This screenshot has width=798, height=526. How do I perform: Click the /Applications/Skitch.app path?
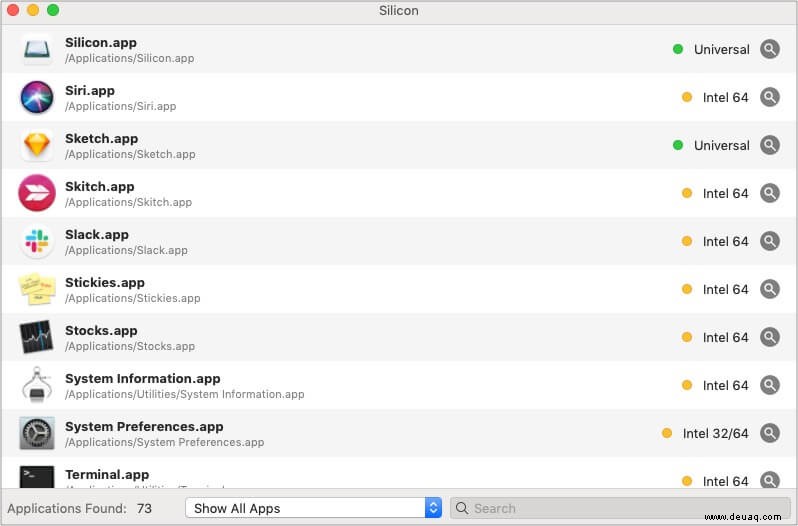pyautogui.click(x=128, y=202)
